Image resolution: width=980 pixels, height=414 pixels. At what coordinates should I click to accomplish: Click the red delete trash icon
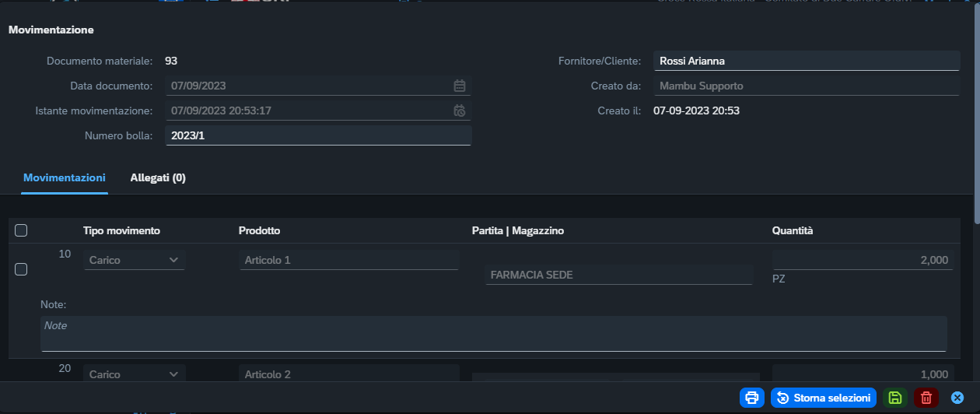926,398
